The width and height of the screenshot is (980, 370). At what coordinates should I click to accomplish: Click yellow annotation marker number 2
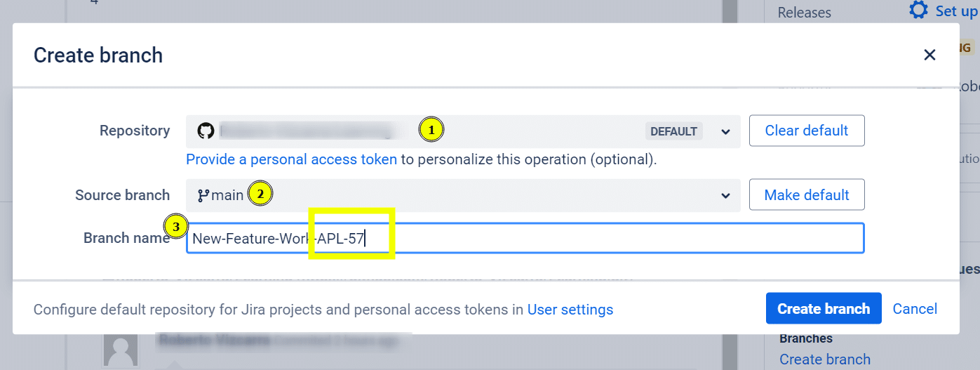click(x=260, y=194)
